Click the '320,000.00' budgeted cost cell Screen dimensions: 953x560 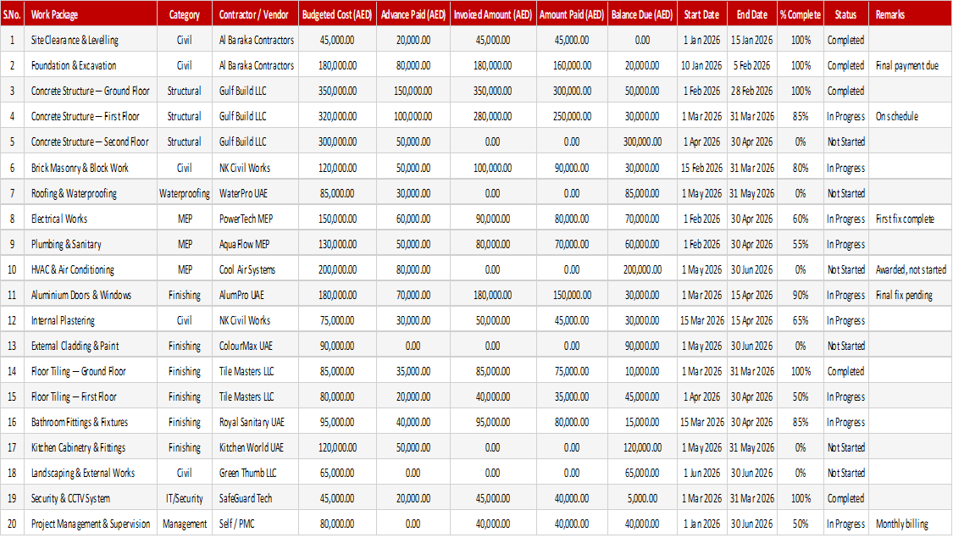[x=336, y=116]
